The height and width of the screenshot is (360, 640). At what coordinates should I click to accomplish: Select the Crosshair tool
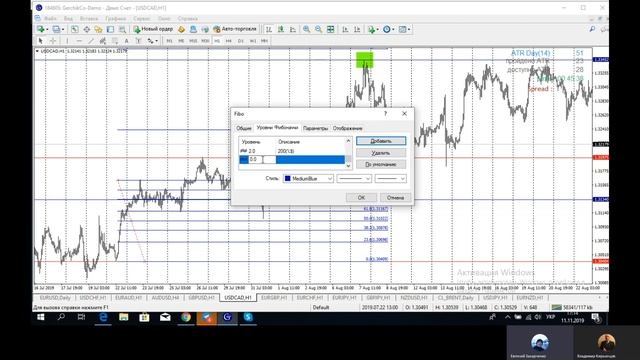pos(53,41)
